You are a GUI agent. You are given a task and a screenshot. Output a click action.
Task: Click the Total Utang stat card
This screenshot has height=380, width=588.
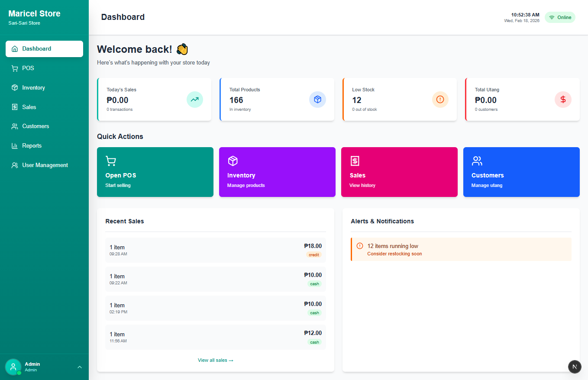[522, 100]
